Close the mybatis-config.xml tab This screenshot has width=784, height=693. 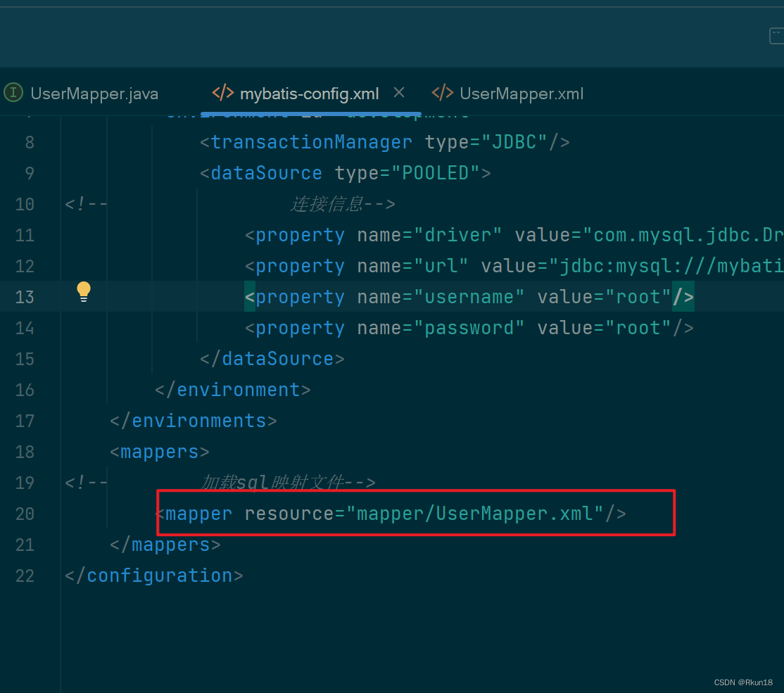399,91
